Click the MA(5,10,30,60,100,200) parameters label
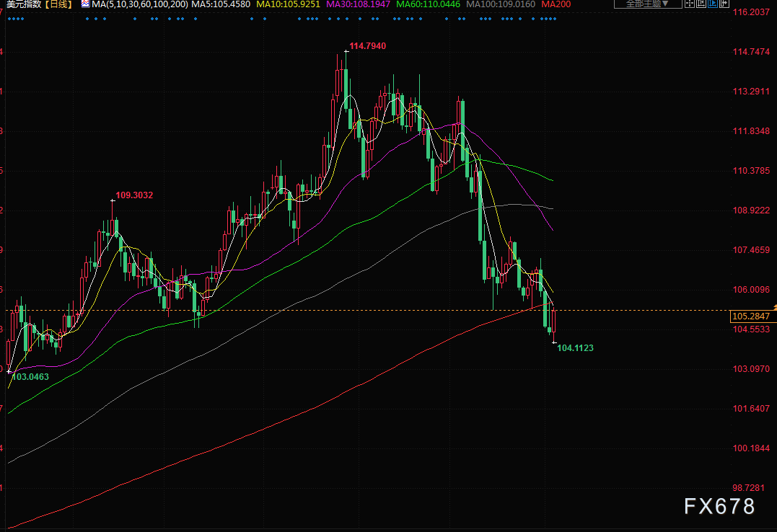 [x=140, y=4]
